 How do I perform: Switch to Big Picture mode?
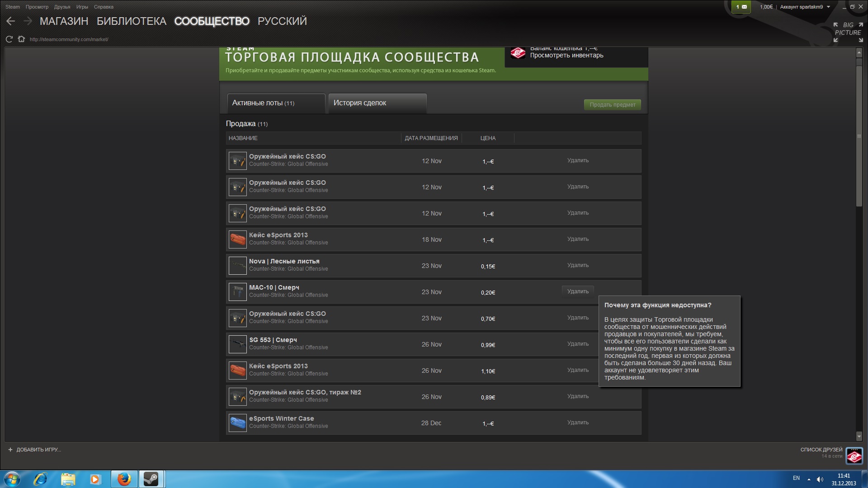point(848,32)
